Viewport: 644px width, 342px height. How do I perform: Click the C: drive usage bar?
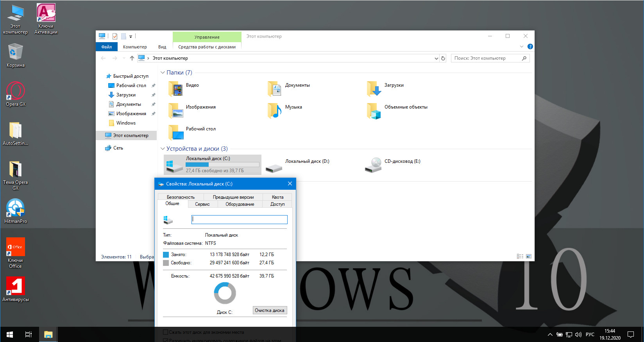point(222,165)
